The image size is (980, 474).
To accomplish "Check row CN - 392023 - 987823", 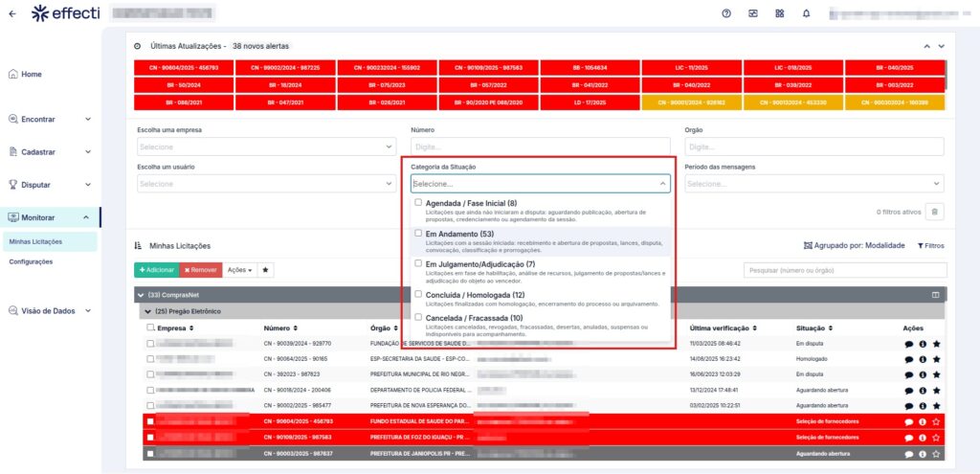I will click(x=150, y=374).
